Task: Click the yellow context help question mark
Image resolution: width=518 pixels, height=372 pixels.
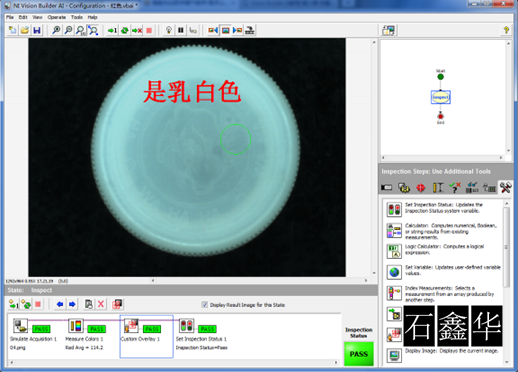Action: (506, 30)
